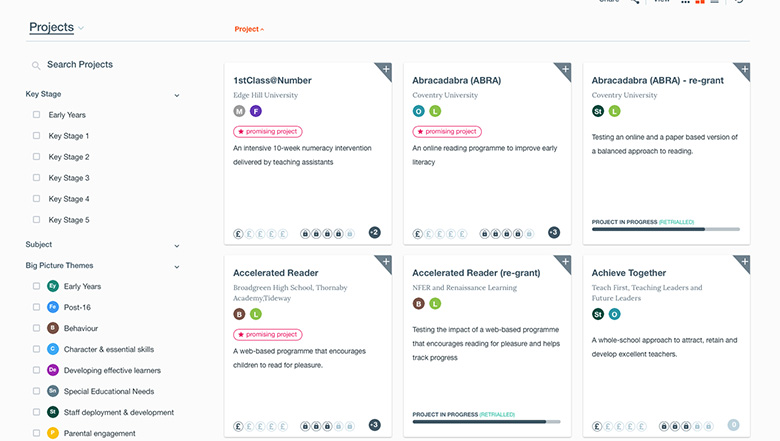Image resolution: width=780 pixels, height=441 pixels.
Task: Click the search magnifier icon
Action: (x=36, y=65)
